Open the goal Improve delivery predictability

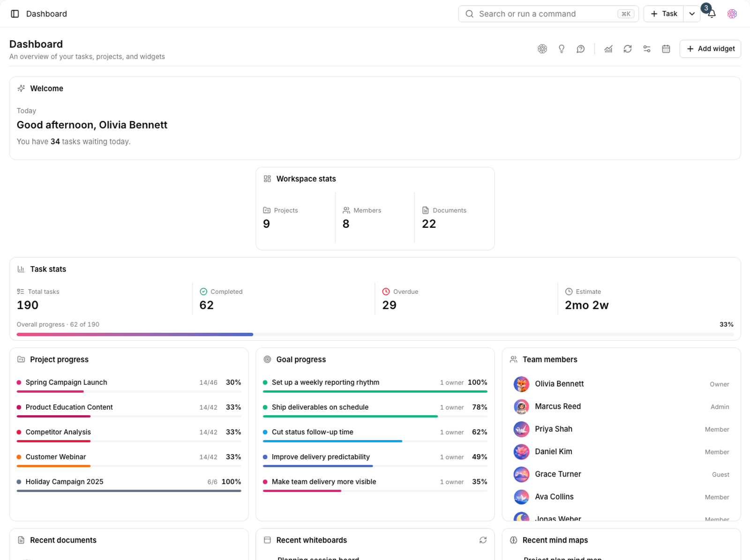(375, 459)
